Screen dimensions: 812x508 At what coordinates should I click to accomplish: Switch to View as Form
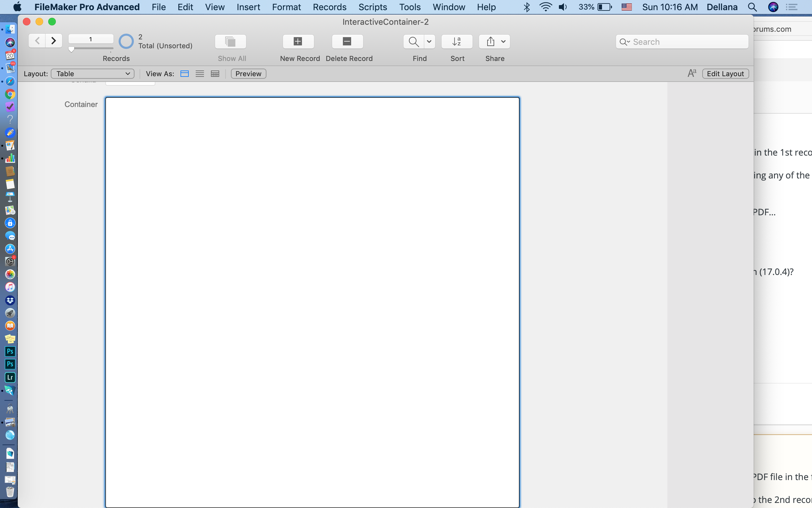click(185, 74)
